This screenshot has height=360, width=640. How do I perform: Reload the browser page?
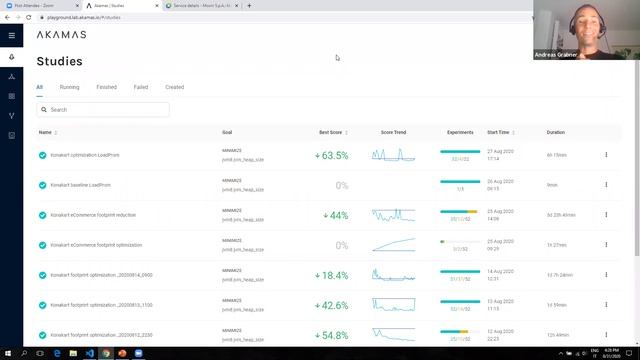tap(29, 18)
